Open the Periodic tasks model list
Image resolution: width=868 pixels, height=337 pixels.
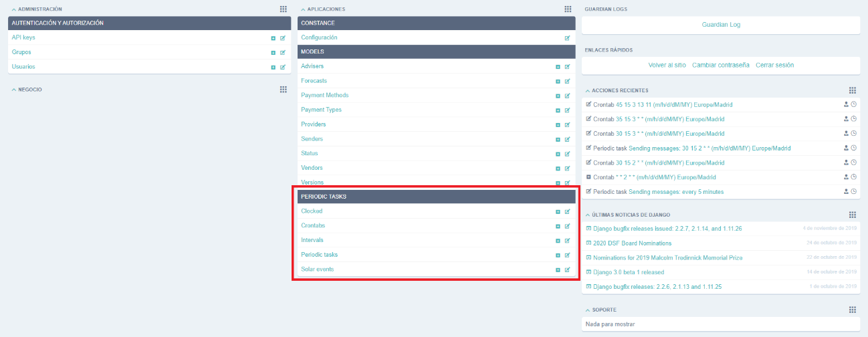[319, 255]
